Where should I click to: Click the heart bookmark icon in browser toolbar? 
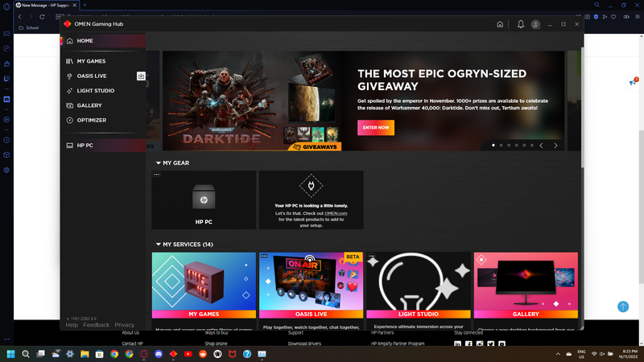[x=613, y=17]
